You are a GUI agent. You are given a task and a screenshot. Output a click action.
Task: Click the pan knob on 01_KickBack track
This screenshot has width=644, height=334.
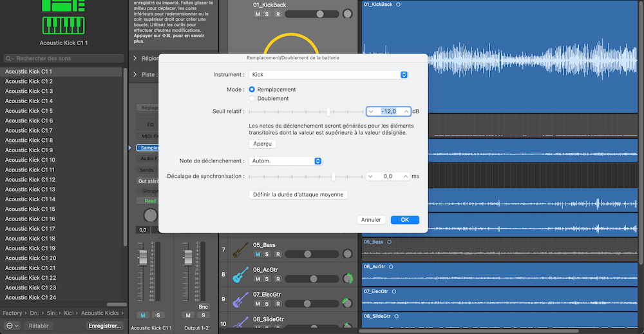coord(348,14)
